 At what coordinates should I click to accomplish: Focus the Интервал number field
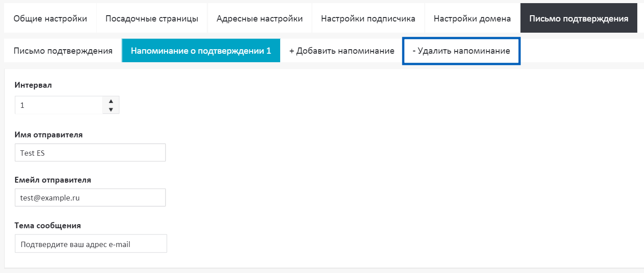[58, 105]
